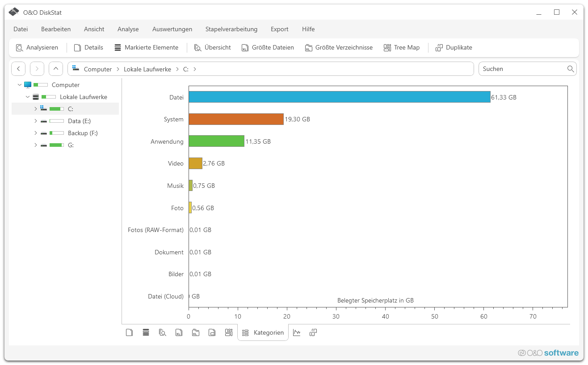The image size is (588, 365).
Task: Click the magnifier icon in the search box
Action: click(571, 69)
